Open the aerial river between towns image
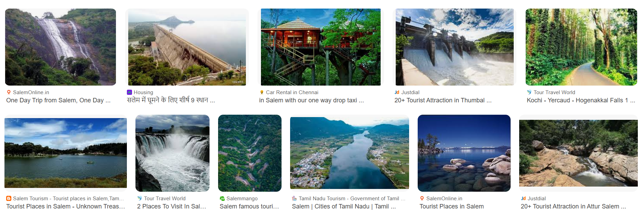This screenshot has width=644, height=216. [x=349, y=153]
